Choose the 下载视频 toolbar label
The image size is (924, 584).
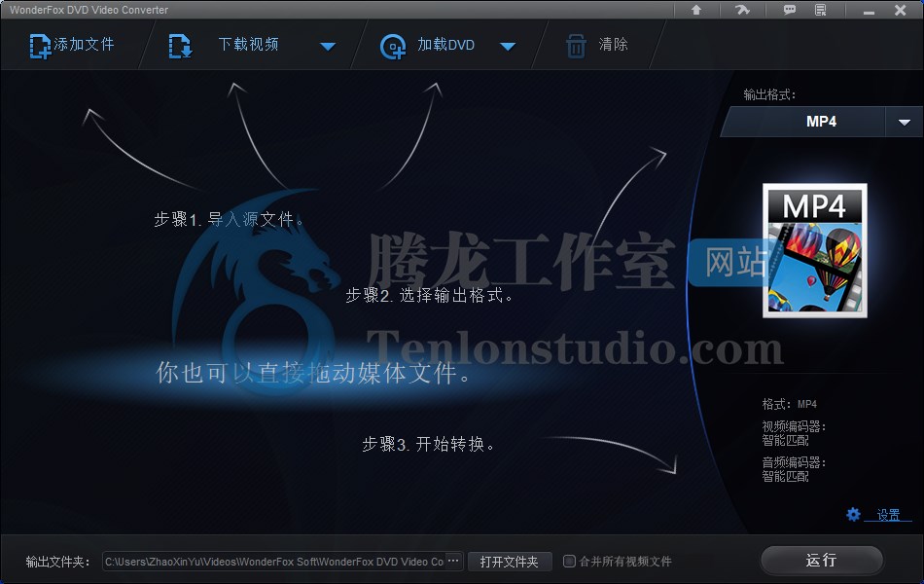coord(248,44)
